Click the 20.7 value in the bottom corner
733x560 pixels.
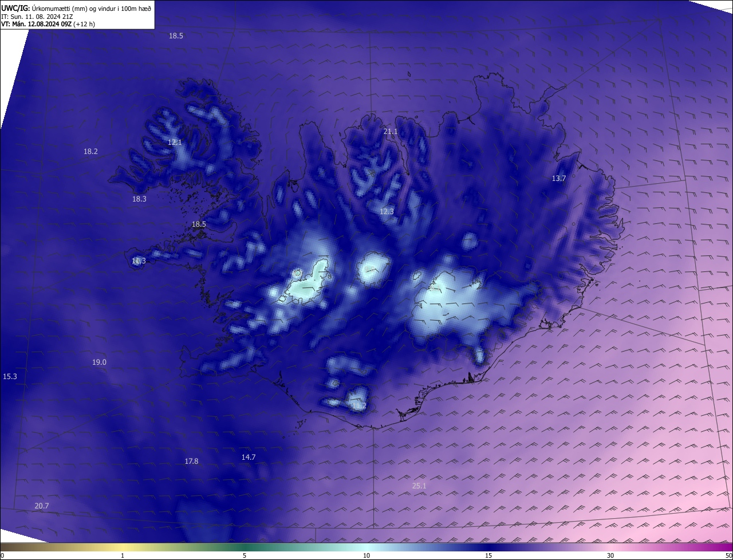coord(41,506)
